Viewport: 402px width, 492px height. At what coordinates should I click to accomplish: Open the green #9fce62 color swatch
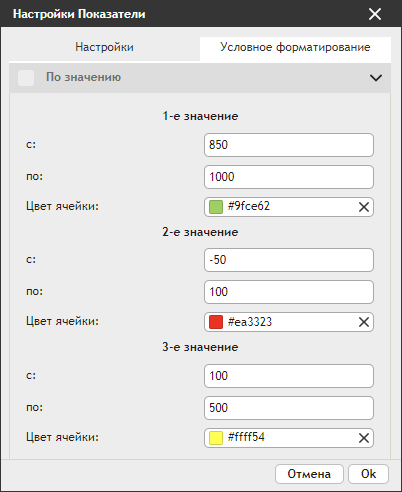[x=216, y=207]
